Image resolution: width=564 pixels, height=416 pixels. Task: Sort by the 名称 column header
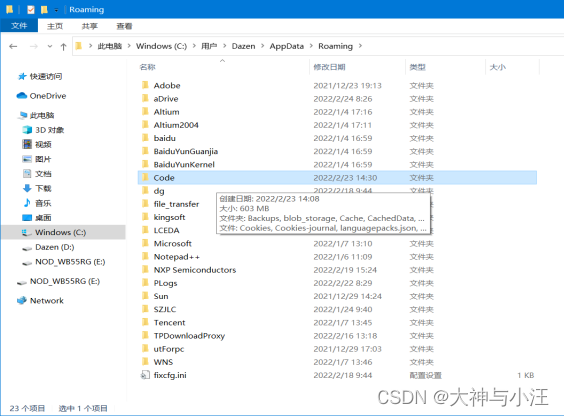[x=147, y=67]
